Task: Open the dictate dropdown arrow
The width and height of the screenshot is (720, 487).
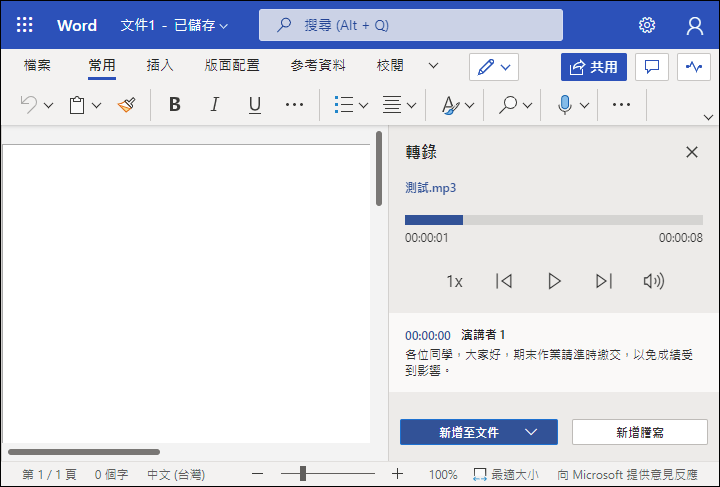Action: [x=585, y=106]
